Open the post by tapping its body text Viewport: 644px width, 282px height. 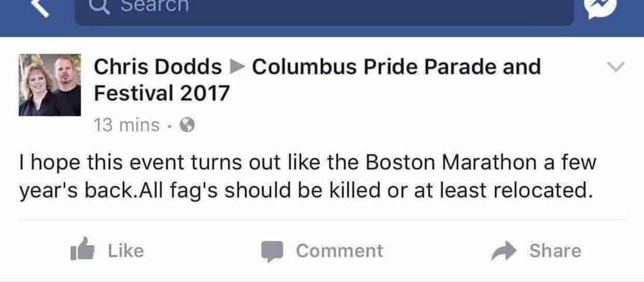click(x=308, y=177)
